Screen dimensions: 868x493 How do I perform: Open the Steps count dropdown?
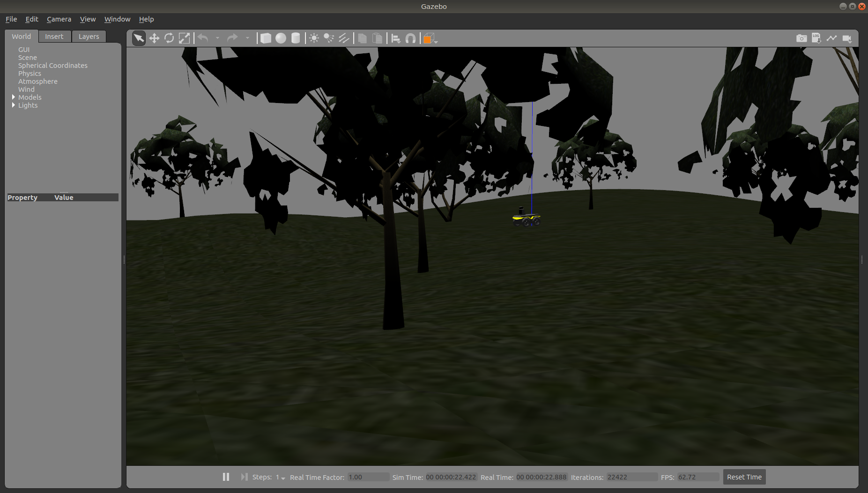pyautogui.click(x=281, y=478)
